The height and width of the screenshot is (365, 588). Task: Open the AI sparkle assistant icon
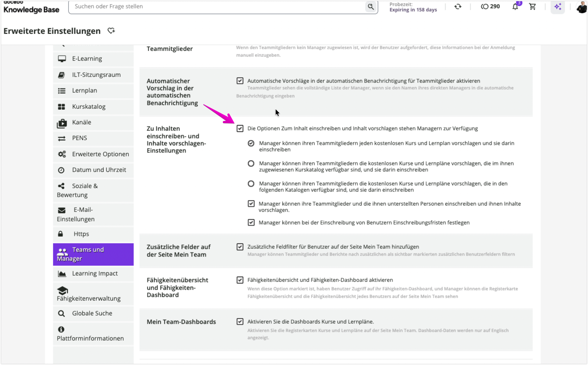pyautogui.click(x=557, y=7)
